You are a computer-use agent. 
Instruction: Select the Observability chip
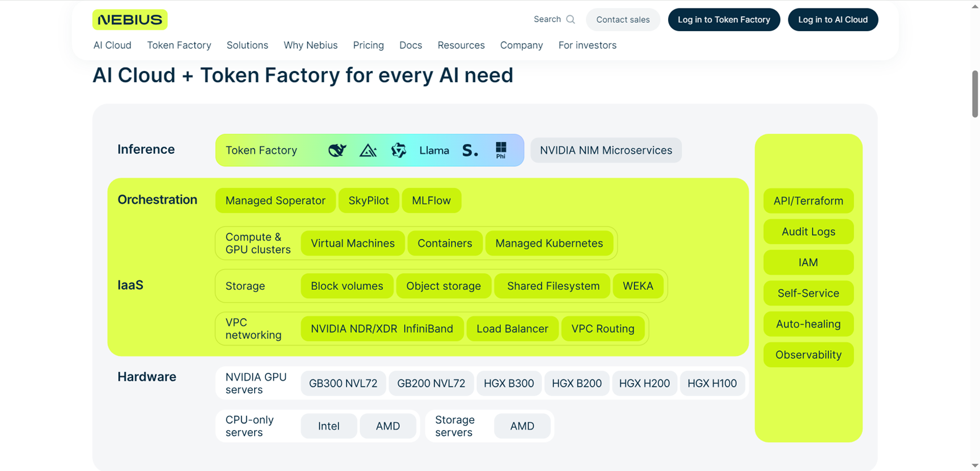point(809,355)
